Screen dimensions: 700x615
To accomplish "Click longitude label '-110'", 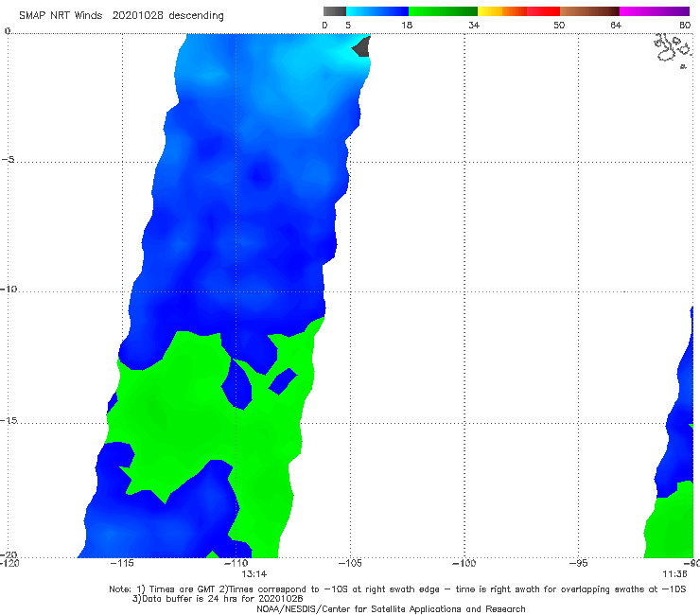I will 236,563.
